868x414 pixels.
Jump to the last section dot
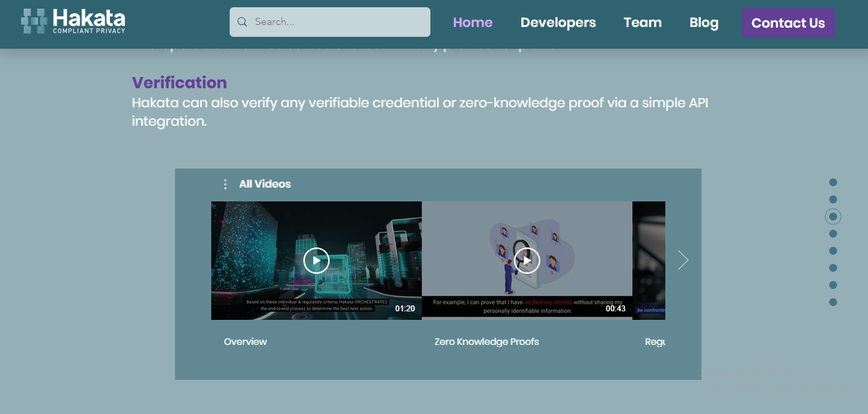point(833,302)
